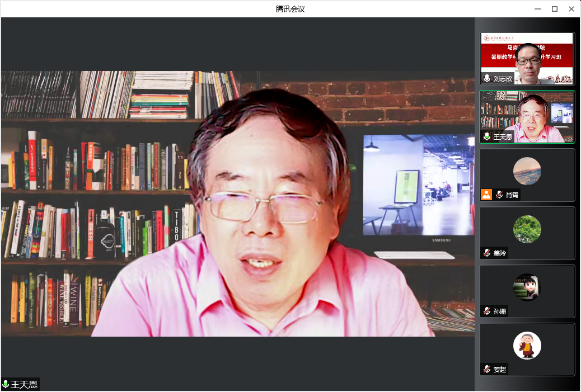The width and height of the screenshot is (581, 392).
Task: Select 王天恩's highlighted video thumbnail
Action: pos(527,117)
